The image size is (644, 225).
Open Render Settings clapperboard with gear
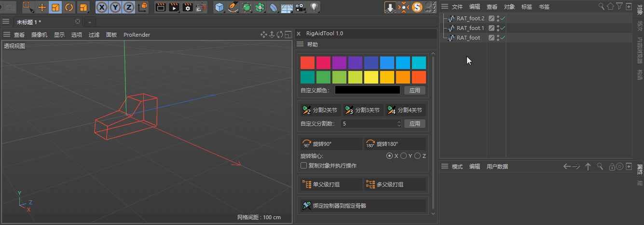click(188, 7)
